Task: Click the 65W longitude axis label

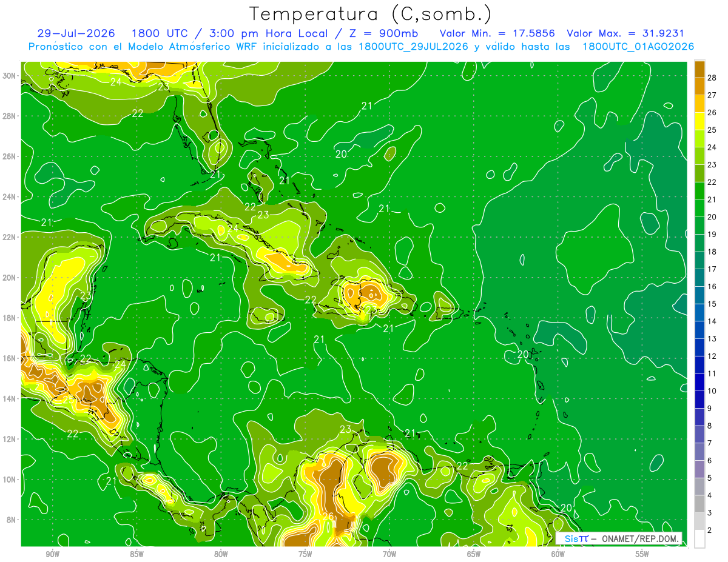Action: [474, 554]
